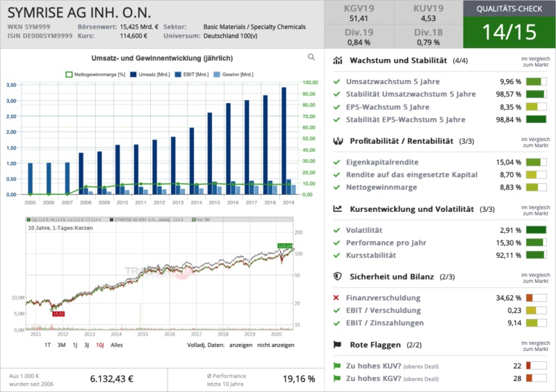
Task: Switch price chart to 1T range
Action: tap(47, 345)
